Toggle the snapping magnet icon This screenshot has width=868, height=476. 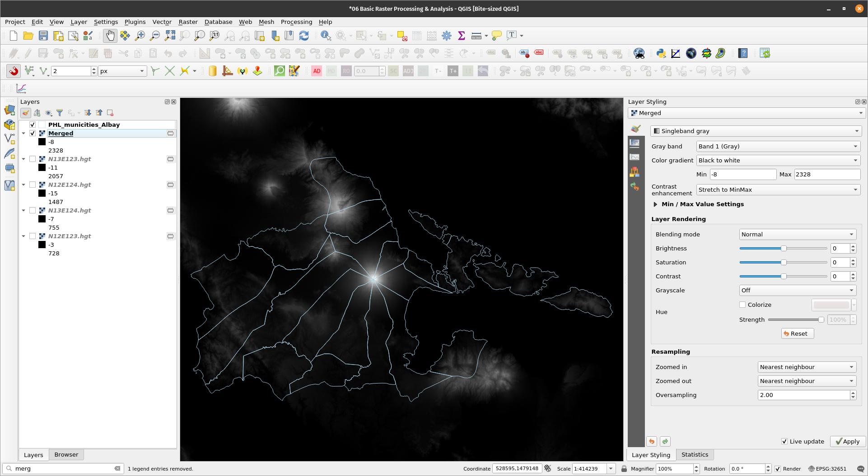tap(14, 71)
